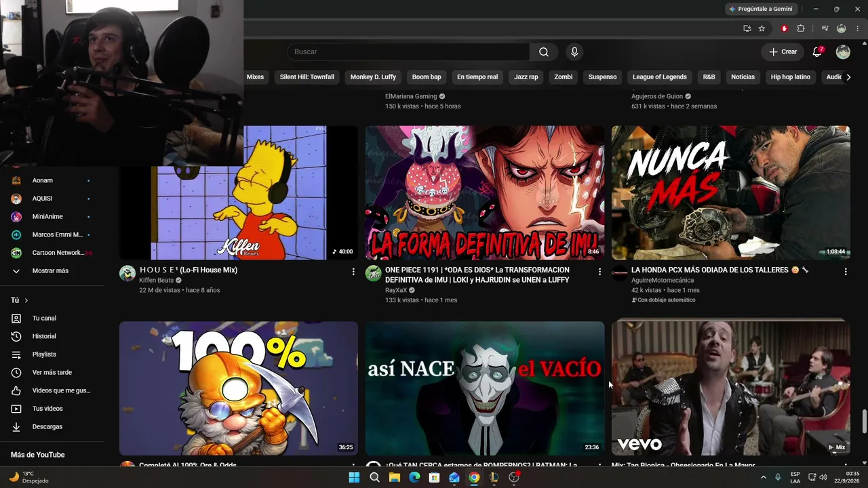Open the RayXaX channel link
868x488 pixels.
395,290
